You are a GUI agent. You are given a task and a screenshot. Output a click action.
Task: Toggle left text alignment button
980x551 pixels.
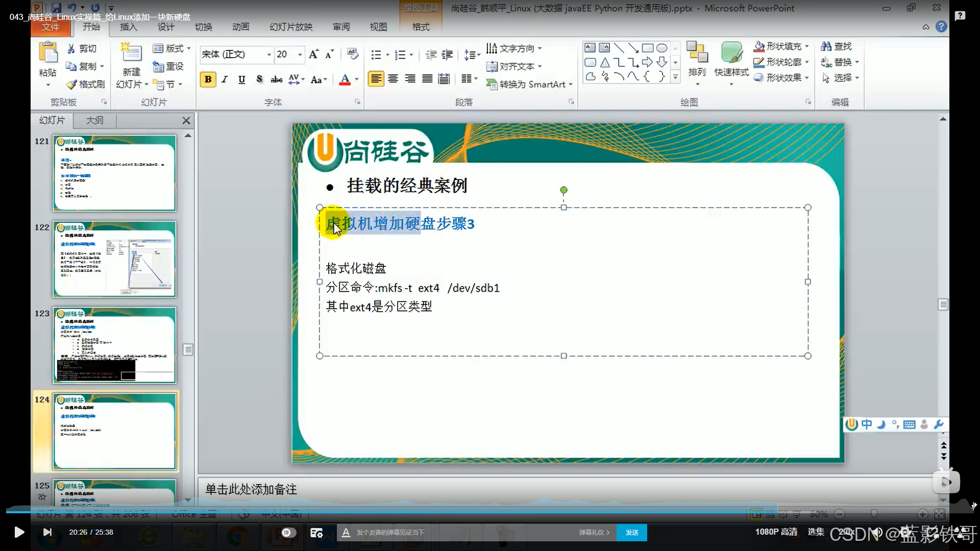pos(376,79)
